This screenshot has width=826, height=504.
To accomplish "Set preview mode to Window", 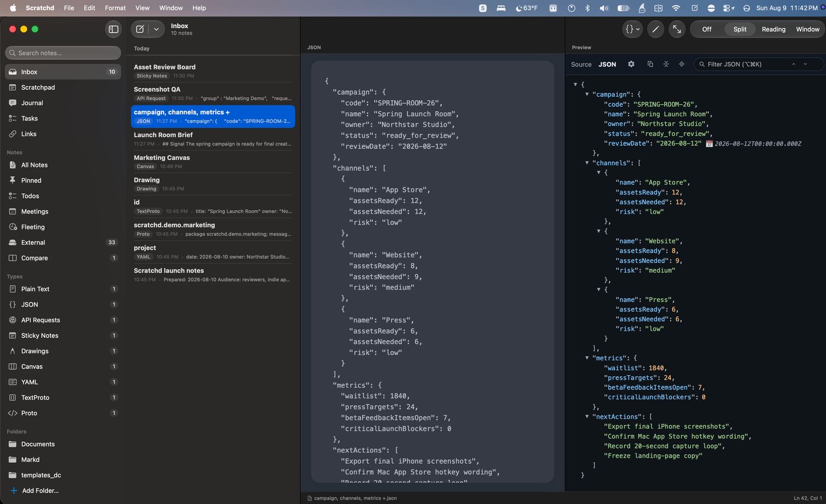I will click(x=807, y=29).
